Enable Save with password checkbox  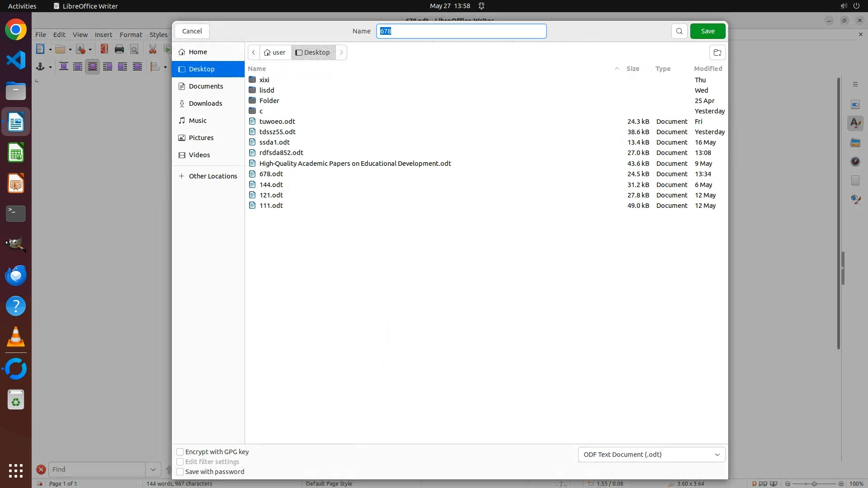coord(180,472)
